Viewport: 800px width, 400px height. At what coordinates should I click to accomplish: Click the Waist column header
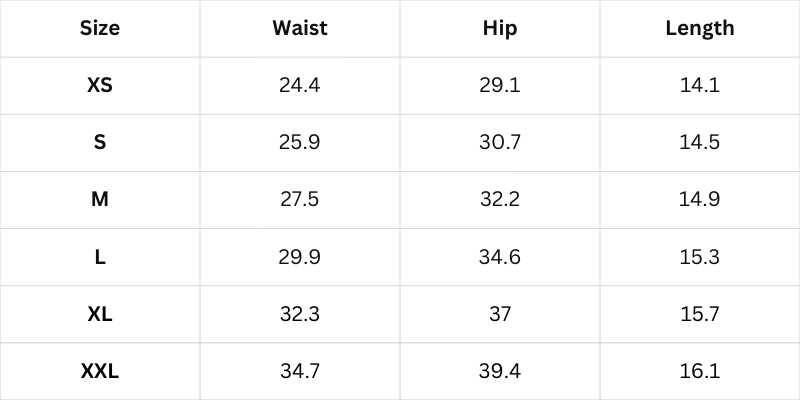pos(300,28)
